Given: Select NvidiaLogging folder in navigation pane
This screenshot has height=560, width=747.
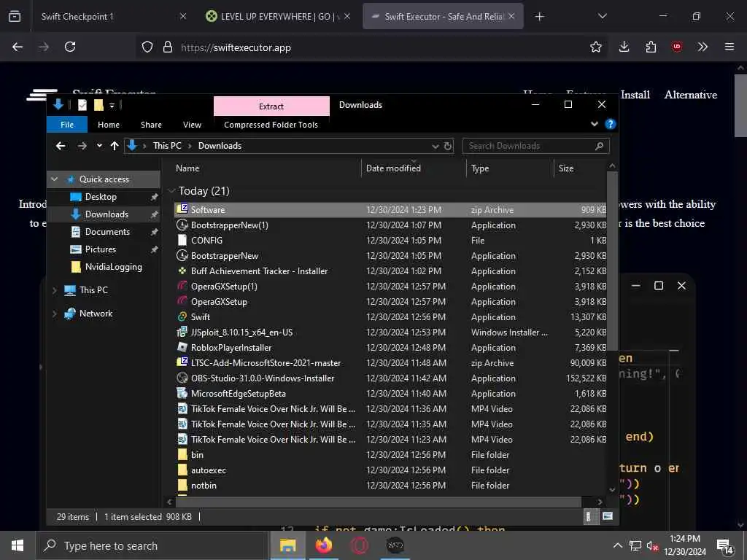Looking at the screenshot, I should tap(113, 267).
